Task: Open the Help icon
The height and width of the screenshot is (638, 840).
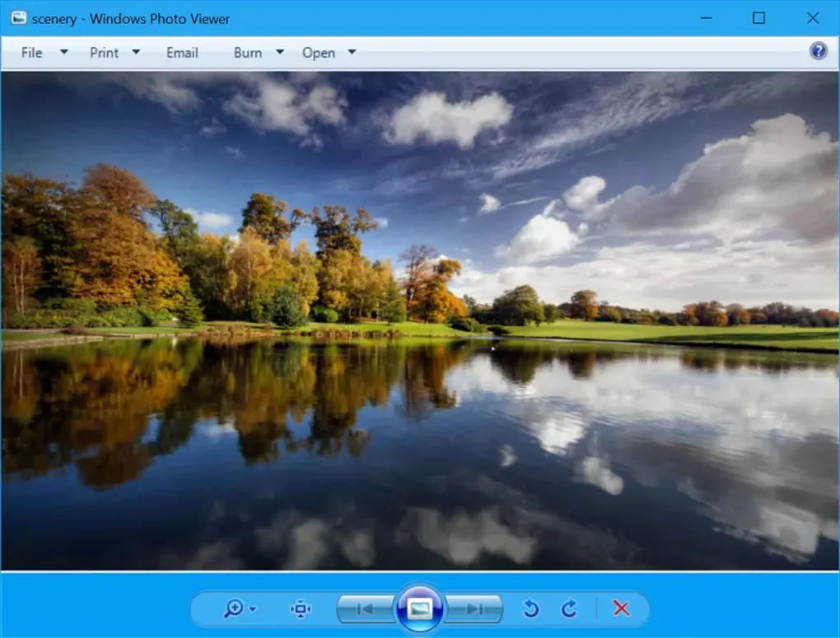Action: point(817,52)
